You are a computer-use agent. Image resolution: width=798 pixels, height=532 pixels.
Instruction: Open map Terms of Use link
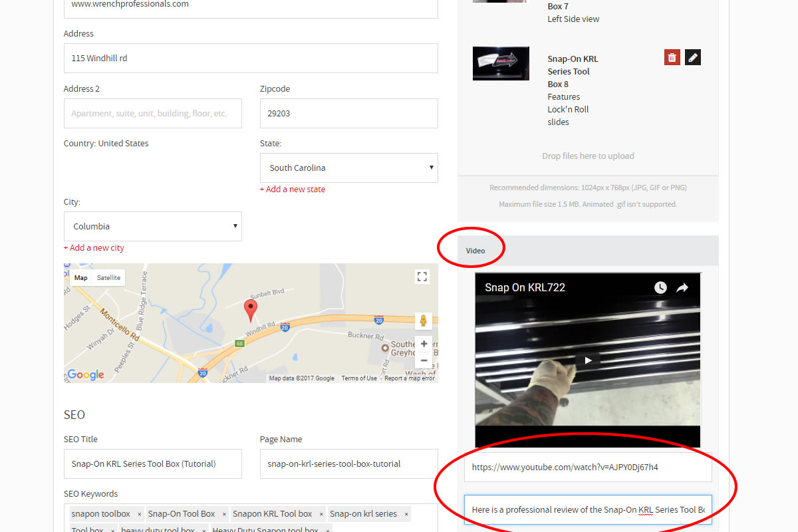(359, 378)
